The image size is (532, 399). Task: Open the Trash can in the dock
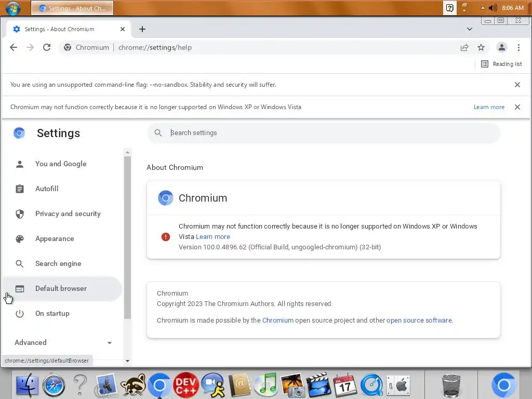coord(451,385)
